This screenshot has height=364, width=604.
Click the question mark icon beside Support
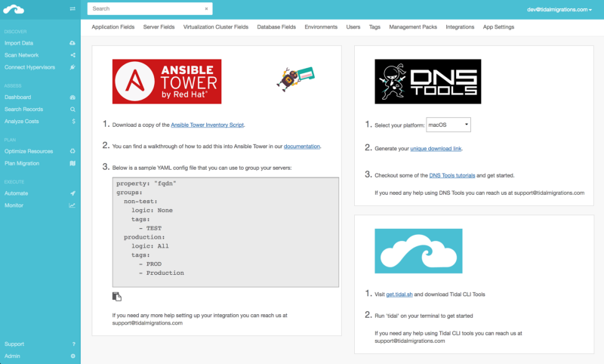point(73,344)
